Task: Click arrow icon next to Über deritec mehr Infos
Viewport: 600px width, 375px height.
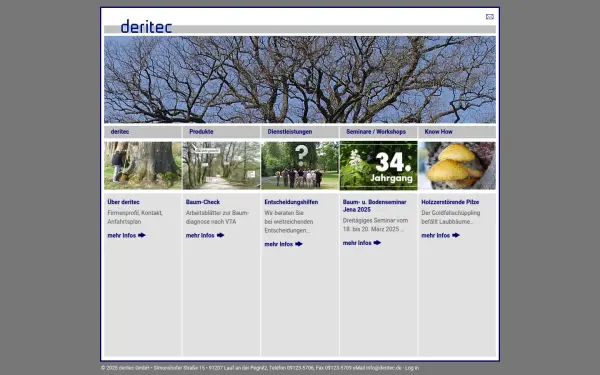Action: (142, 235)
